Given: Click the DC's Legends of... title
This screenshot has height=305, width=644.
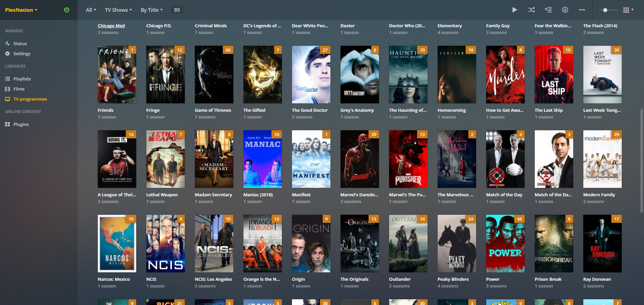Looking at the screenshot, I should pyautogui.click(x=262, y=26).
